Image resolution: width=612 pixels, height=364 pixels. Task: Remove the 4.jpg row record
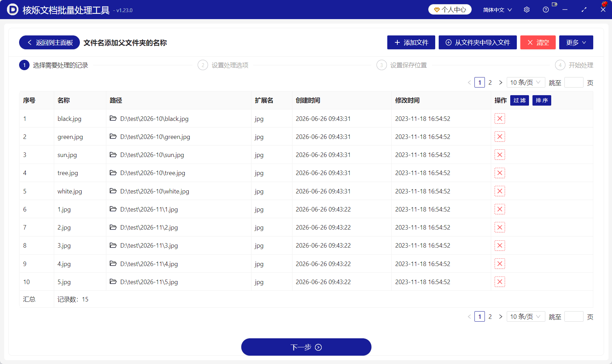click(499, 264)
